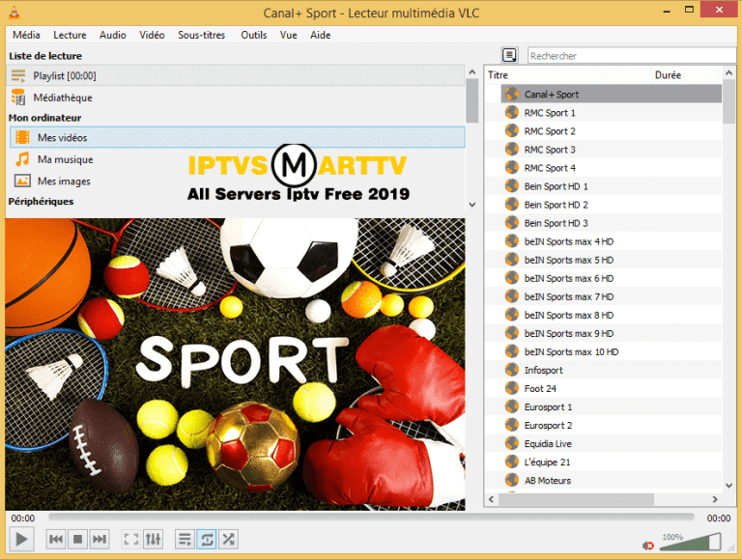This screenshot has width=742, height=560.
Task: Skip to the next track
Action: (99, 539)
